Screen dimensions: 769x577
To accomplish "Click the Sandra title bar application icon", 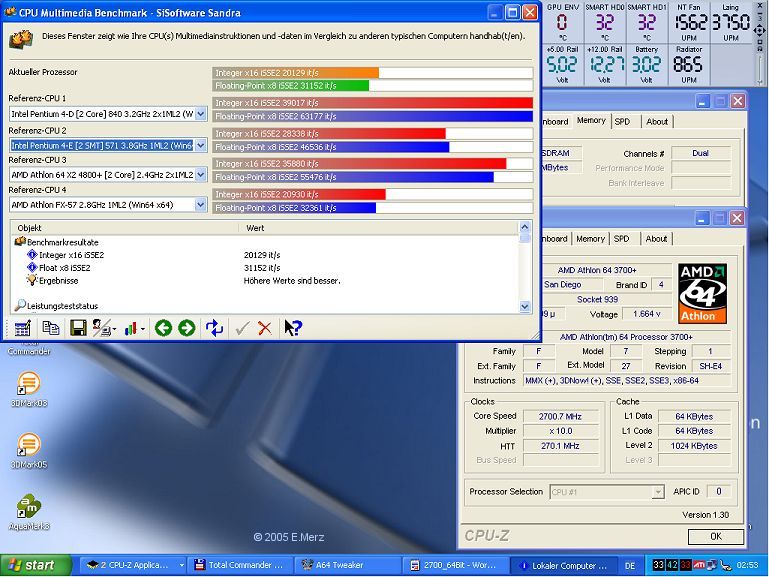I will (x=10, y=12).
